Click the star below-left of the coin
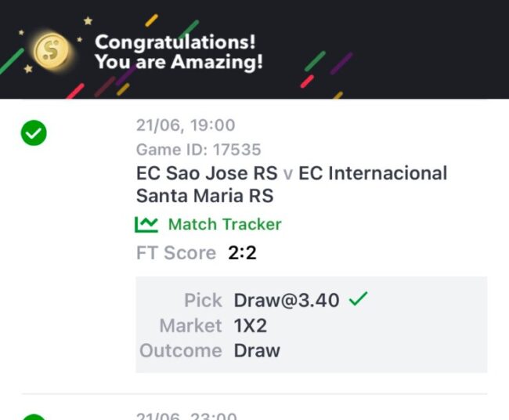Screen dimensions: 509x420 click(x=28, y=68)
